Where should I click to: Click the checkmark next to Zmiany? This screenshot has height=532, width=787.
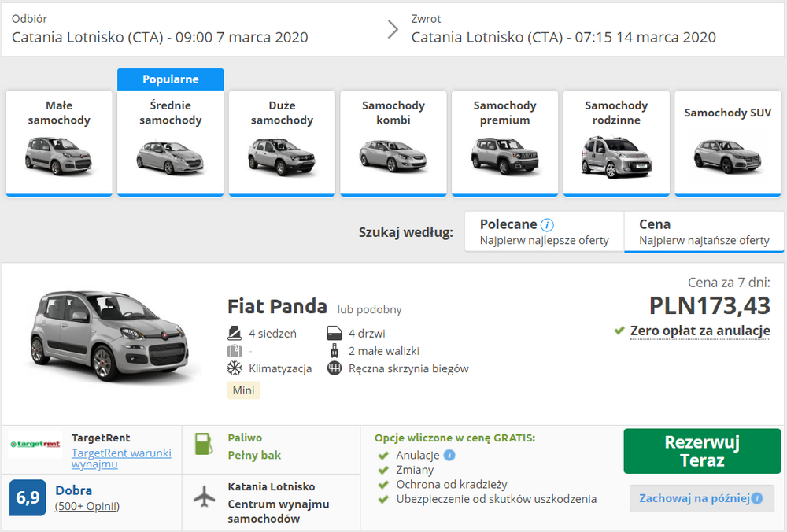pos(383,470)
